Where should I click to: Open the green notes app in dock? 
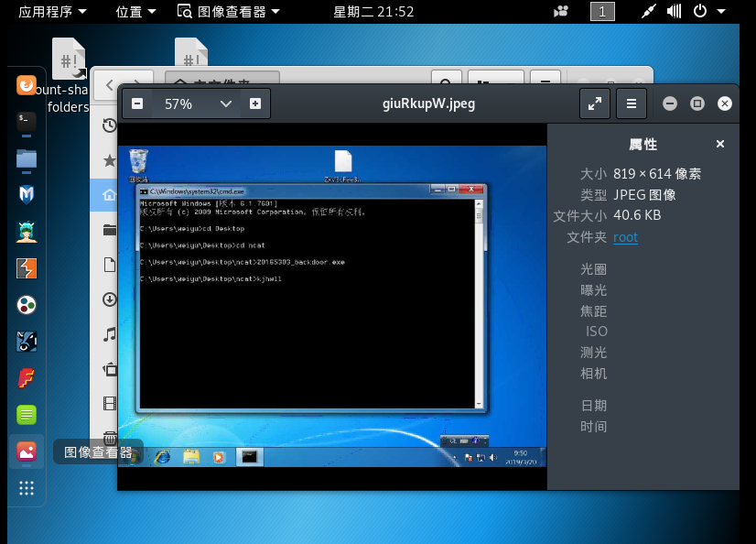pos(27,415)
